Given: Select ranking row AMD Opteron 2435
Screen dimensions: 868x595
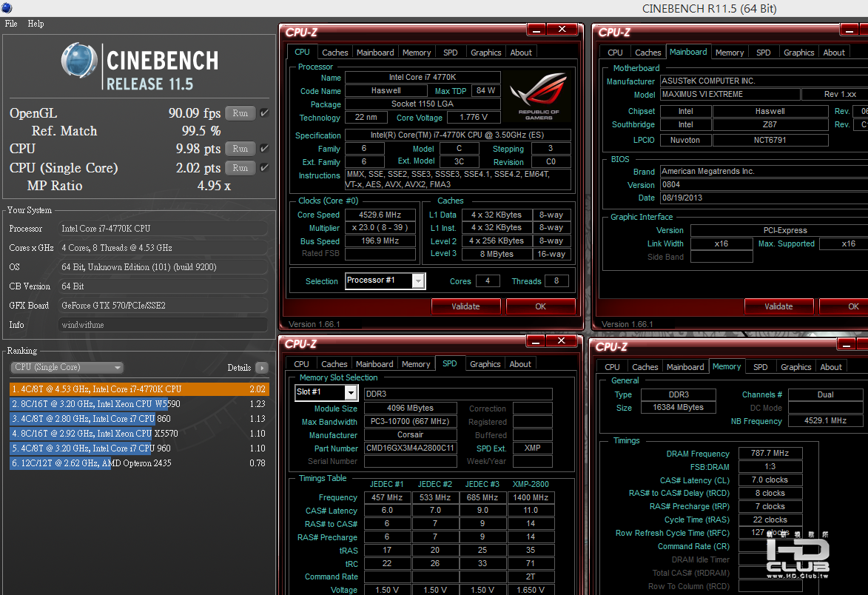Looking at the screenshot, I should point(140,463).
